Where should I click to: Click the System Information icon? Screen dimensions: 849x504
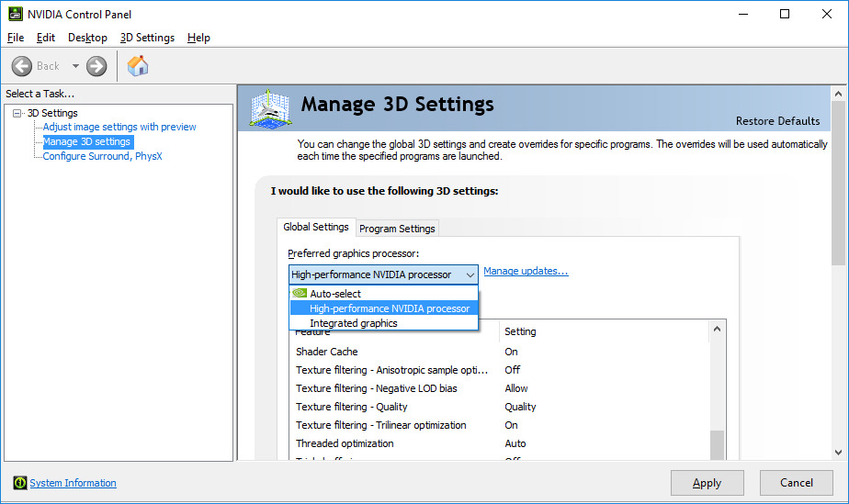click(x=20, y=482)
